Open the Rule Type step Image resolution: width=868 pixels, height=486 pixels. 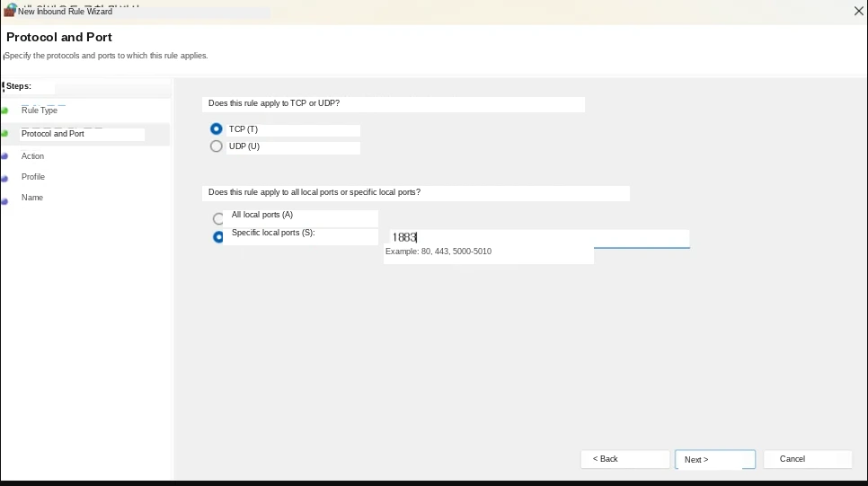[40, 110]
